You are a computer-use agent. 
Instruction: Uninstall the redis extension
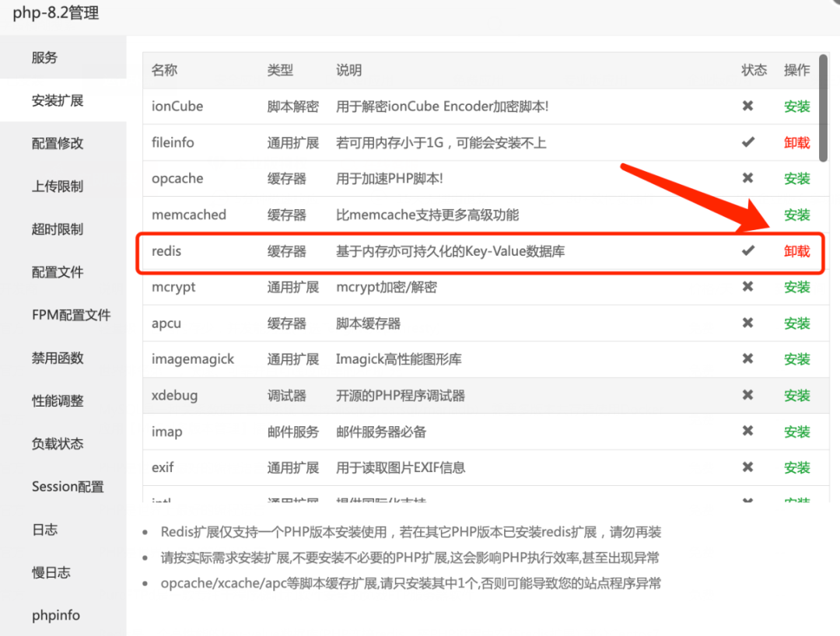[x=796, y=251]
